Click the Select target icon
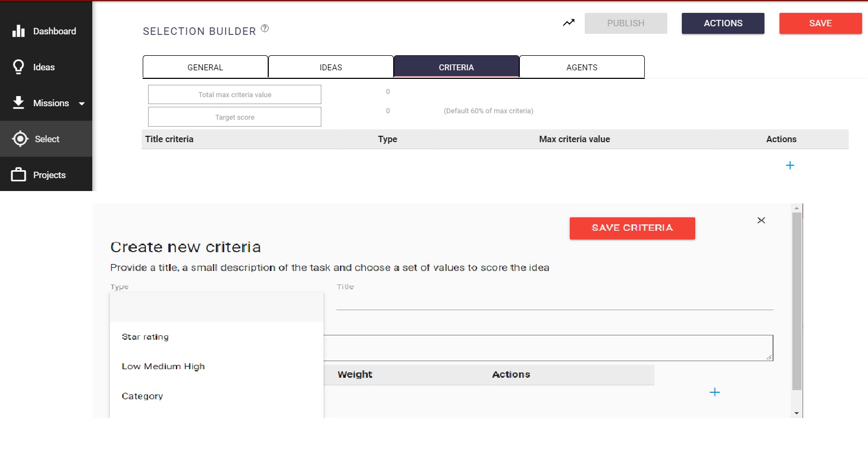868x469 pixels. coord(20,139)
